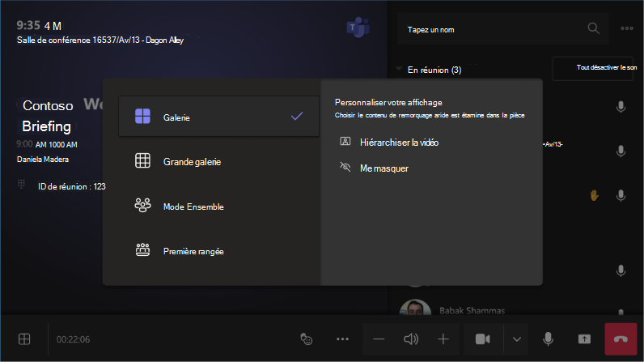Click microphone icon beside the raised hand
Screen dimensions: 644x362
(x=621, y=196)
